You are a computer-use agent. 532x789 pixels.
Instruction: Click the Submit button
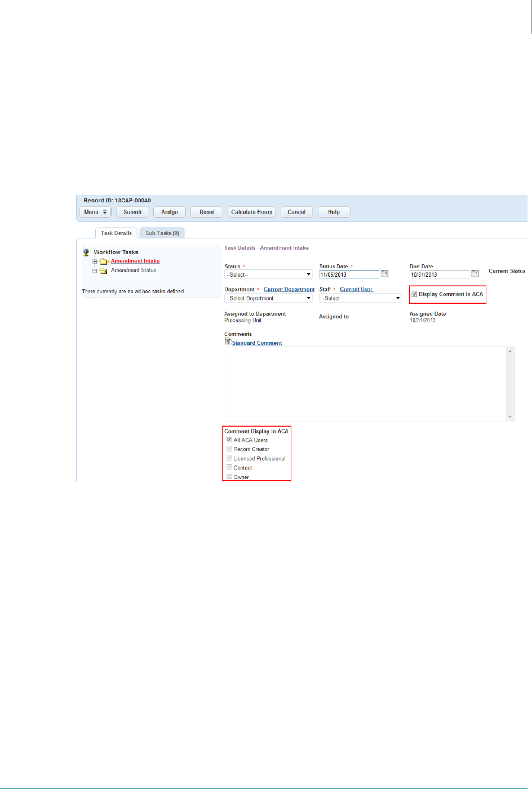click(x=132, y=212)
